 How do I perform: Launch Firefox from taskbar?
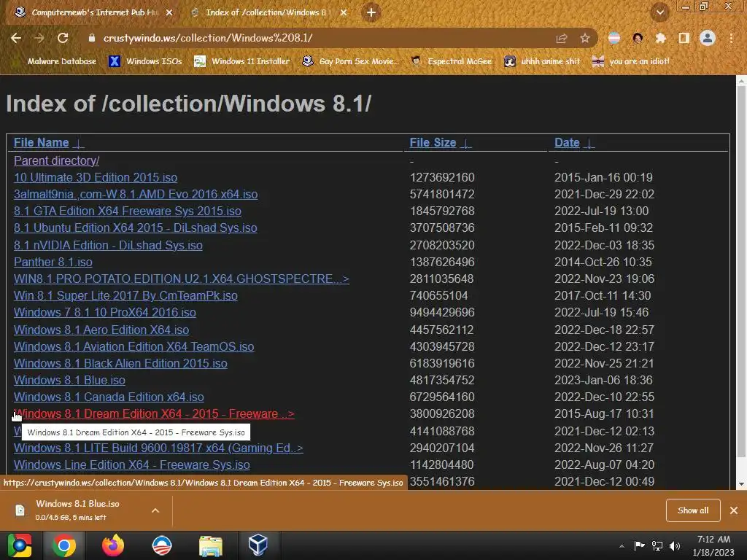click(113, 545)
